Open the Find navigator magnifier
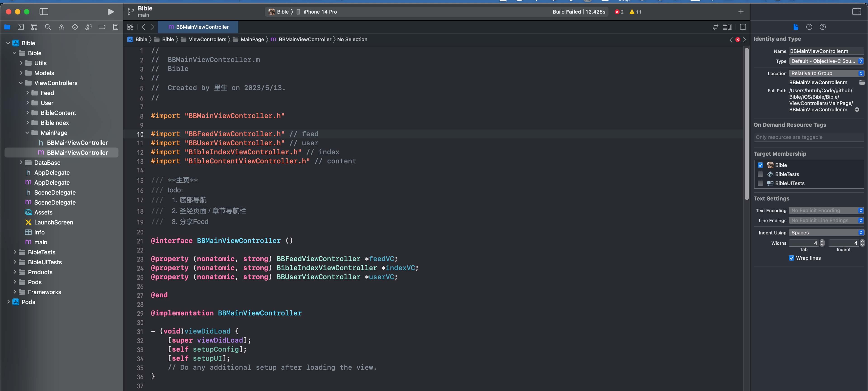This screenshot has height=391, width=868. 48,27
